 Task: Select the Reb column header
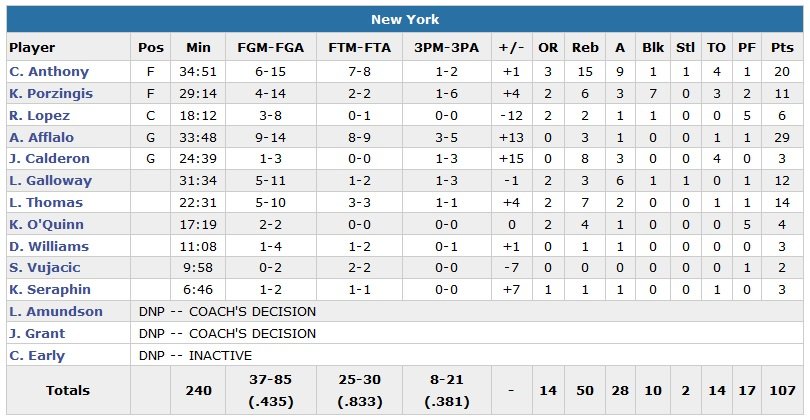(x=584, y=48)
